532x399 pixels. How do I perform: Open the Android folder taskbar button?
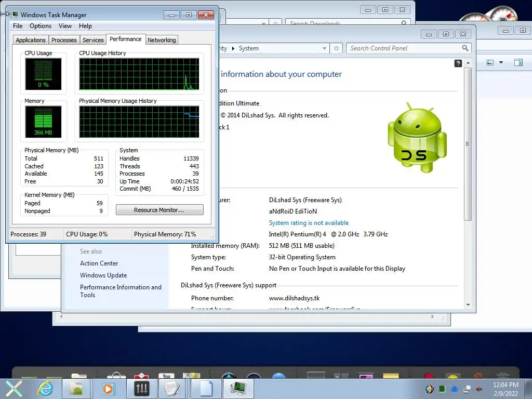(76, 389)
